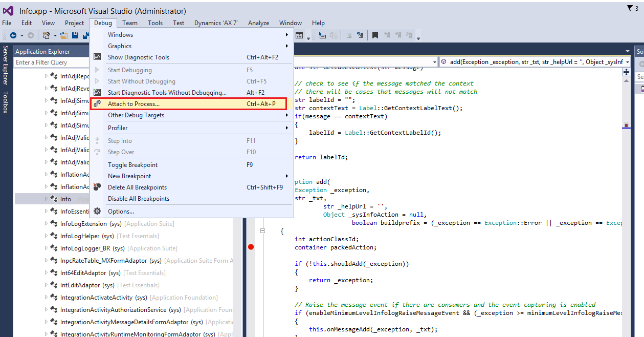Open the Team menu
The width and height of the screenshot is (644, 337).
129,23
